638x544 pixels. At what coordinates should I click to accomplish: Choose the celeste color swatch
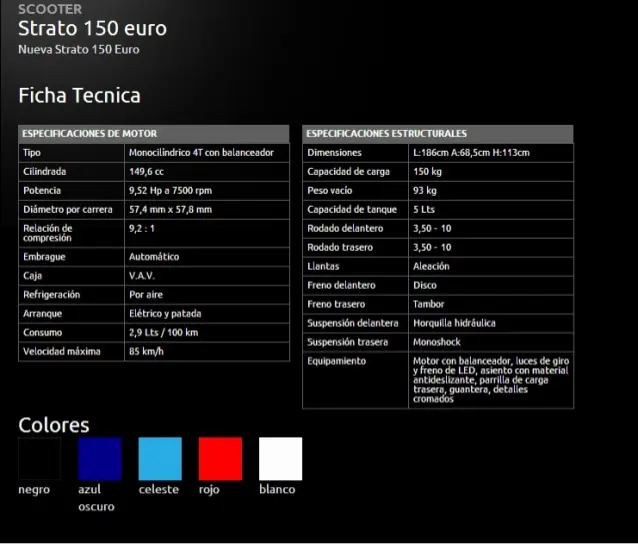160,459
